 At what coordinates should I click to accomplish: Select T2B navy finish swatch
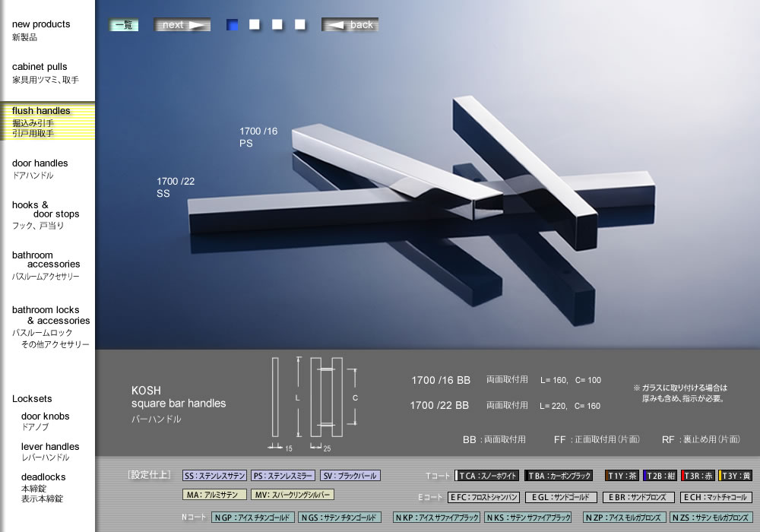(660, 476)
